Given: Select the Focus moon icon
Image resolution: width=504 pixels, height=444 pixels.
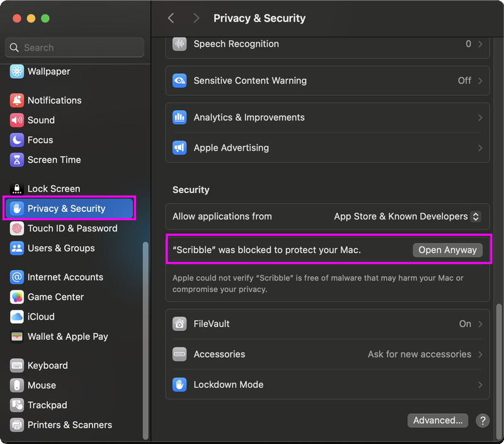Looking at the screenshot, I should point(17,140).
